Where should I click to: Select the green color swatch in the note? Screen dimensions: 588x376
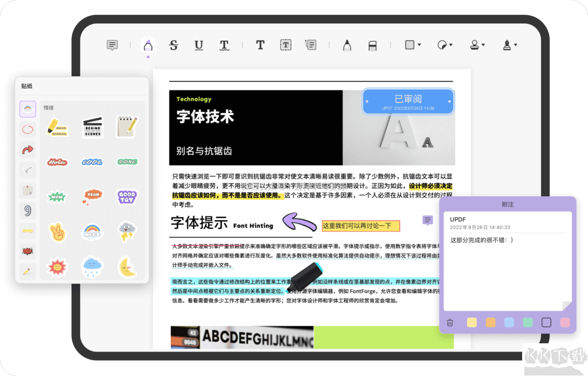[x=526, y=322]
